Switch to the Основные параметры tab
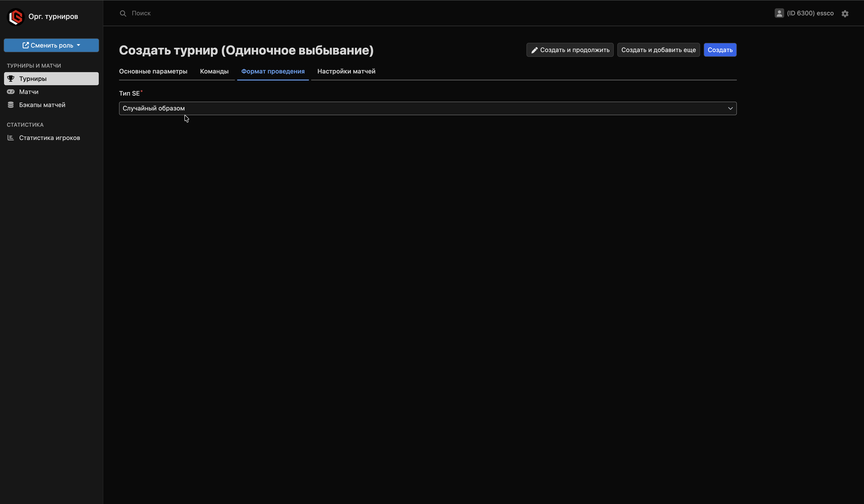This screenshot has height=504, width=864. (x=153, y=71)
